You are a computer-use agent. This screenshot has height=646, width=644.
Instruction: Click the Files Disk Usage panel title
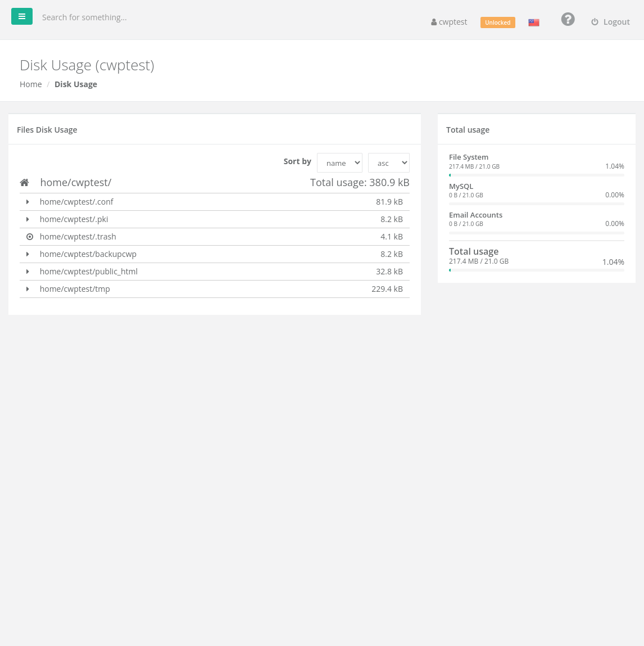(x=47, y=130)
